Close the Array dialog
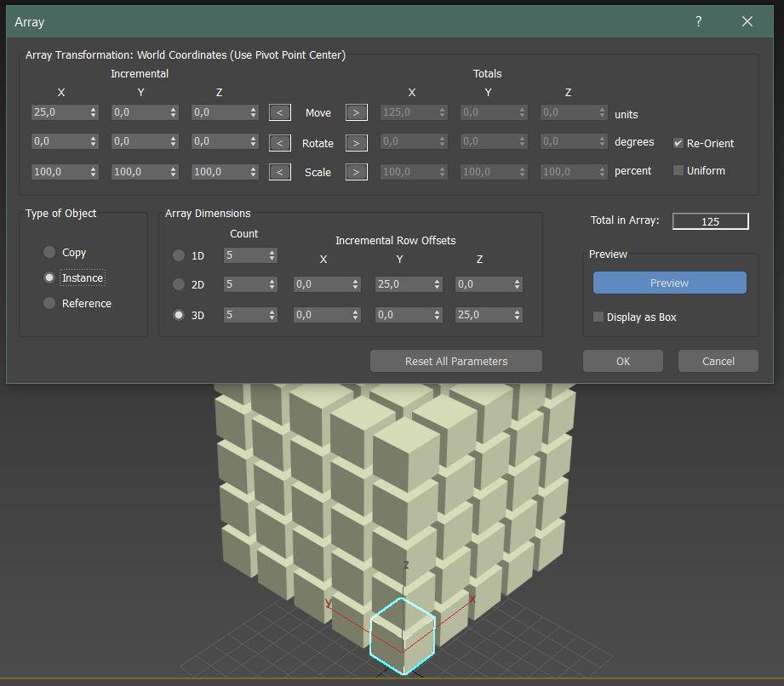 click(x=747, y=21)
